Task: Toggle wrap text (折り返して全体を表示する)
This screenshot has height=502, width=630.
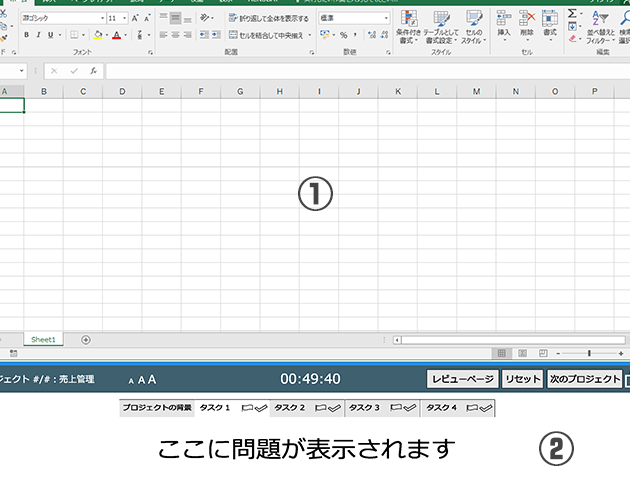Action: [x=268, y=18]
